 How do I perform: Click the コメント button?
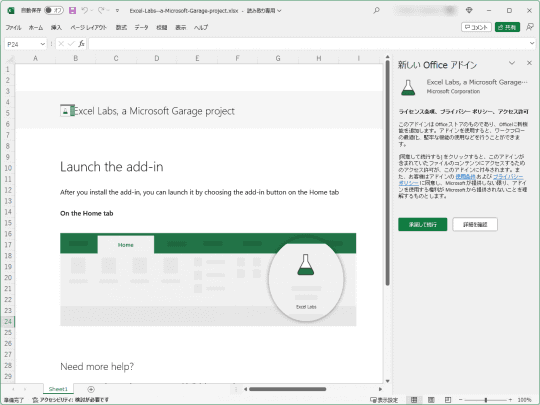pyautogui.click(x=476, y=27)
